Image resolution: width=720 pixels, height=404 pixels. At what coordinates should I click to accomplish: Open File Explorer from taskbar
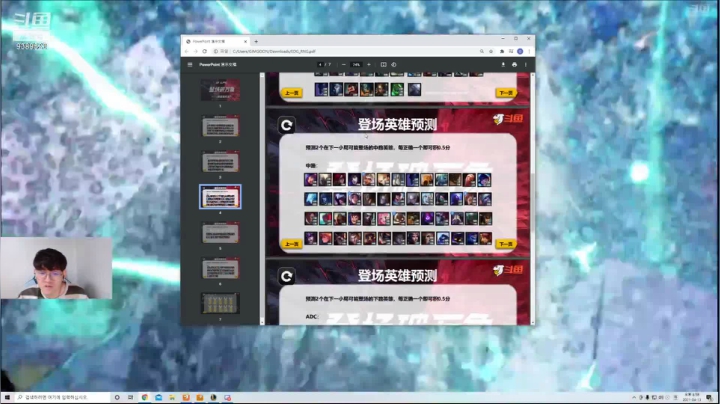point(172,398)
